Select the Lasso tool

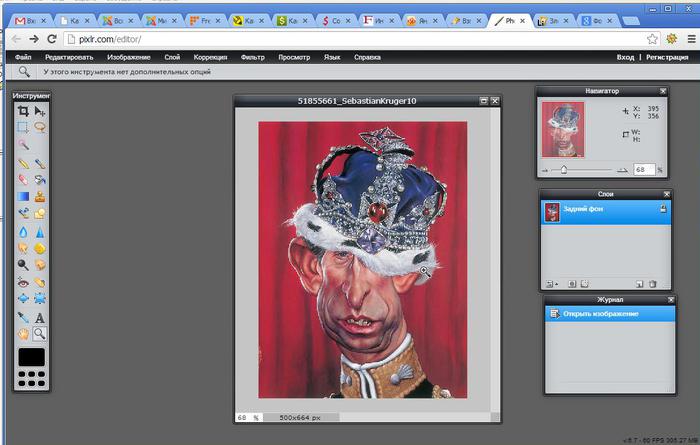tap(40, 127)
